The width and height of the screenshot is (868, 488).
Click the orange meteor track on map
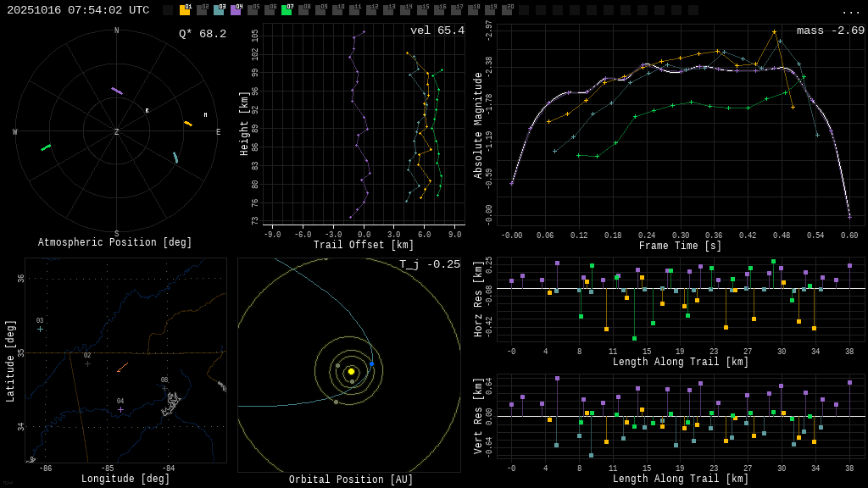pos(123,367)
